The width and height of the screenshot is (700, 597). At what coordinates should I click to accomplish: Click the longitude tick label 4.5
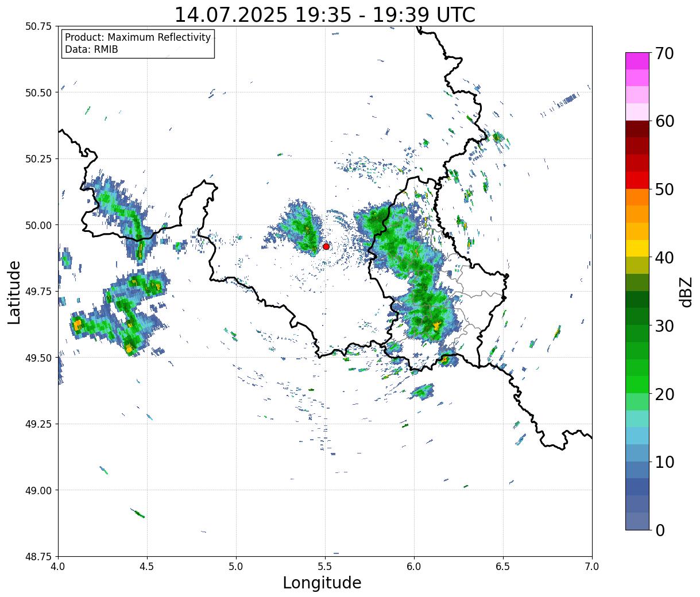pos(147,567)
